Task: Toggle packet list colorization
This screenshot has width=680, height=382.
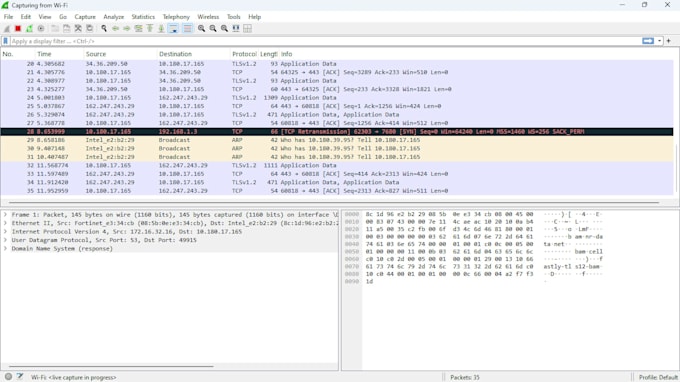Action: 187,29
